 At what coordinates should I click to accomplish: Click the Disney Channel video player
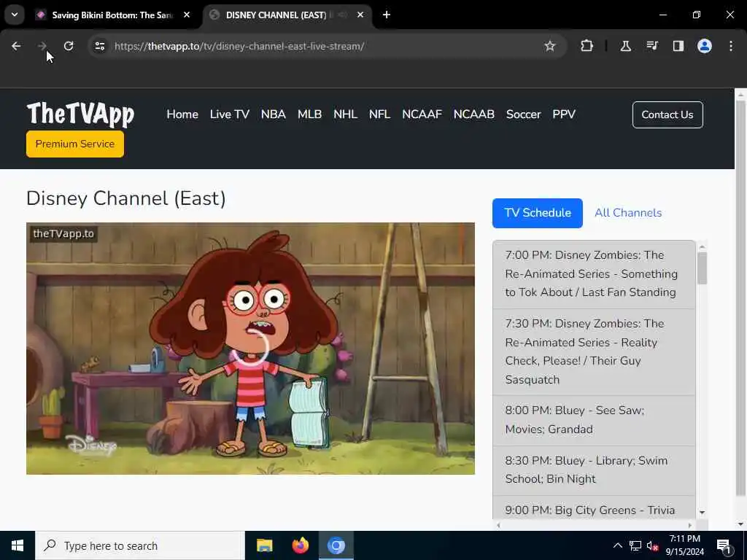click(x=251, y=348)
